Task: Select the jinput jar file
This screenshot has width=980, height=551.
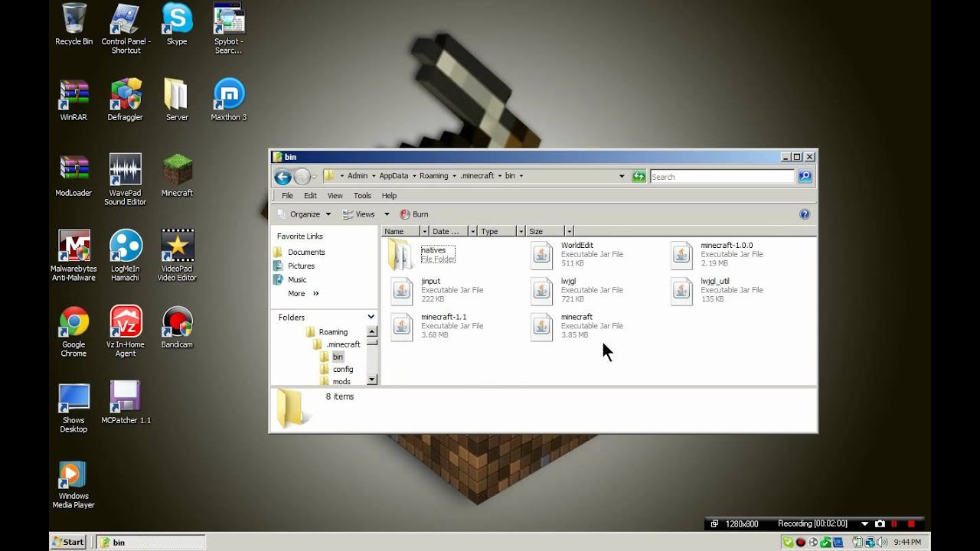Action: pos(437,290)
